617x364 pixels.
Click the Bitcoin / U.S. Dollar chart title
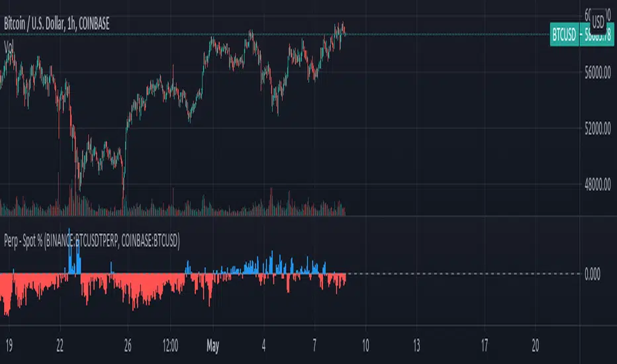click(56, 24)
